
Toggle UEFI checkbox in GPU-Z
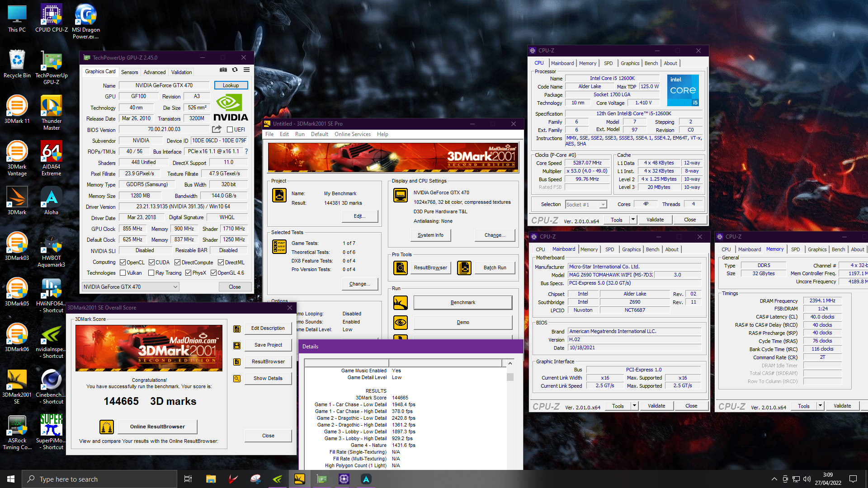(230, 130)
